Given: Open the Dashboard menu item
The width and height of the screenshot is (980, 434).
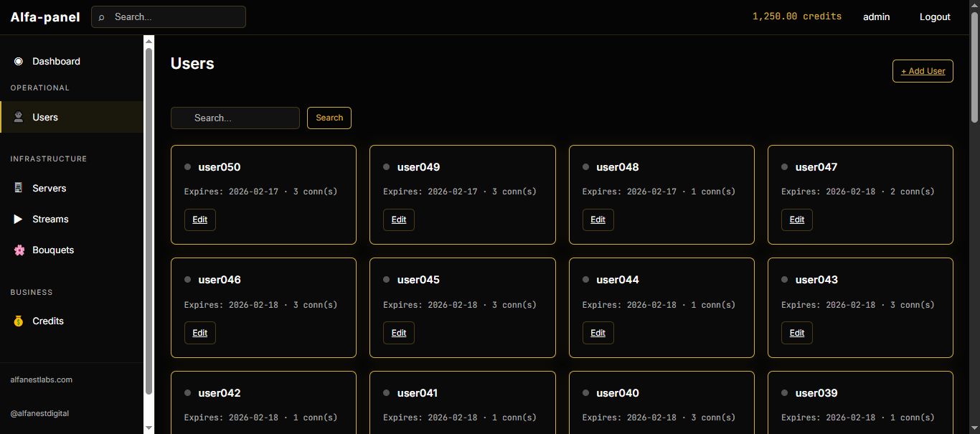Looking at the screenshot, I should (72, 62).
